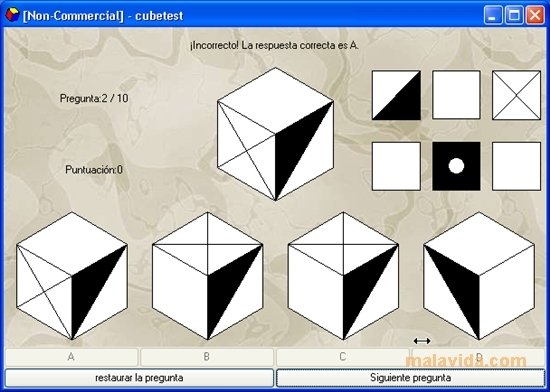Choose answer button D
The image size is (550, 392).
[478, 357]
